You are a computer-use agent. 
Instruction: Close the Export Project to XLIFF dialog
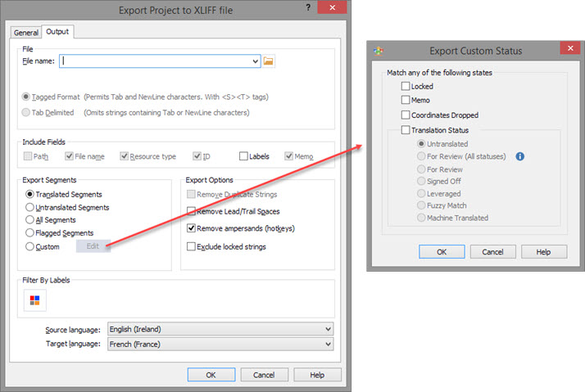click(333, 7)
